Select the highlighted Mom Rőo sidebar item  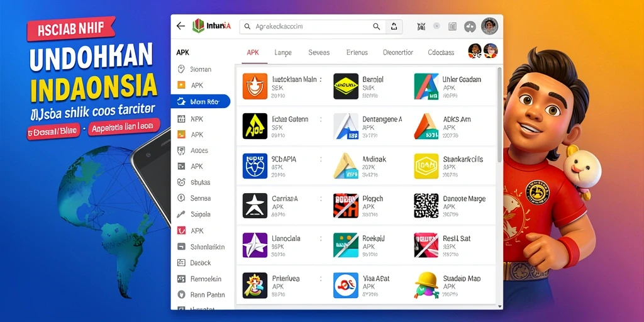pyautogui.click(x=201, y=101)
